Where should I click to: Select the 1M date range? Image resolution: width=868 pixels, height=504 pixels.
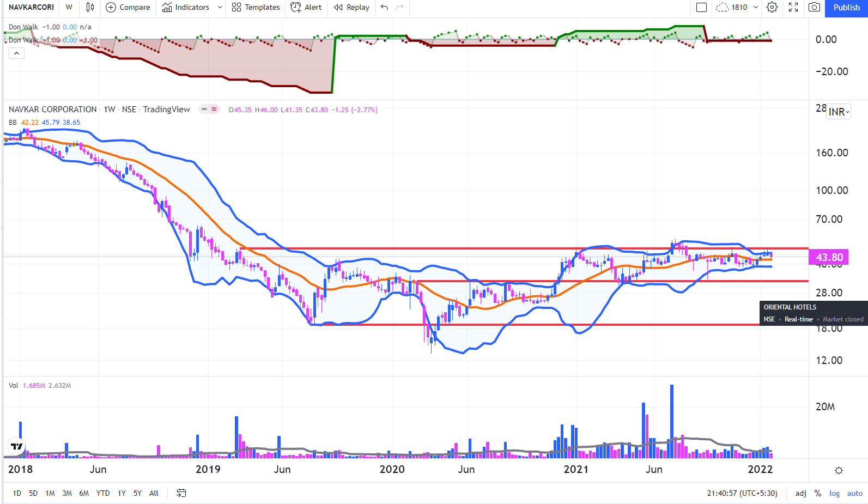tap(50, 493)
